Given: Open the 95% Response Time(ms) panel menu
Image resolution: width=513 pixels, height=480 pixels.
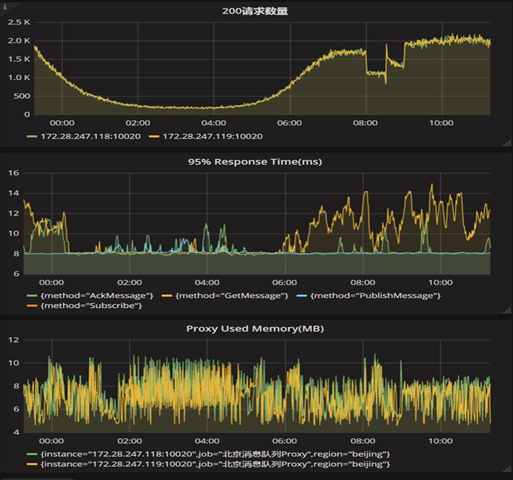Looking at the screenshot, I should point(255,162).
